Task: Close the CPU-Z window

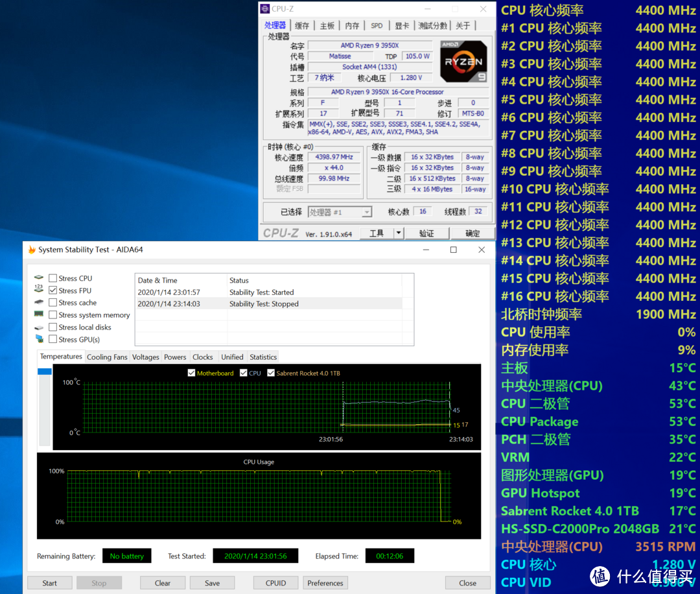Action: coord(483,9)
